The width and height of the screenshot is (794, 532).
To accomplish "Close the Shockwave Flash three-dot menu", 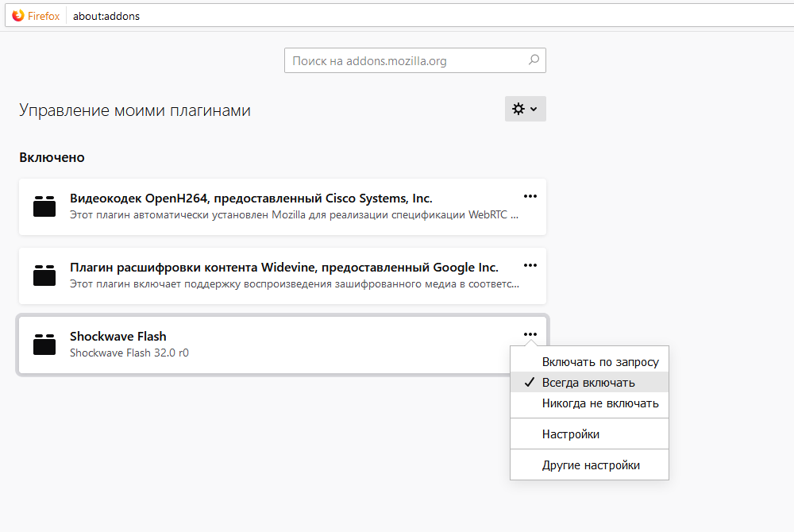I will [530, 334].
